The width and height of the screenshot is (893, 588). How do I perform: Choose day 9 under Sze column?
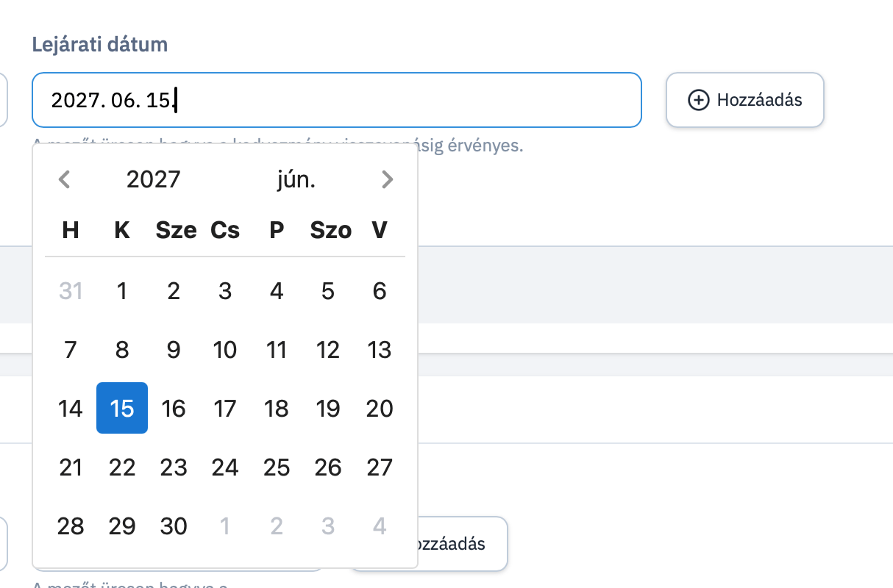[x=174, y=350]
